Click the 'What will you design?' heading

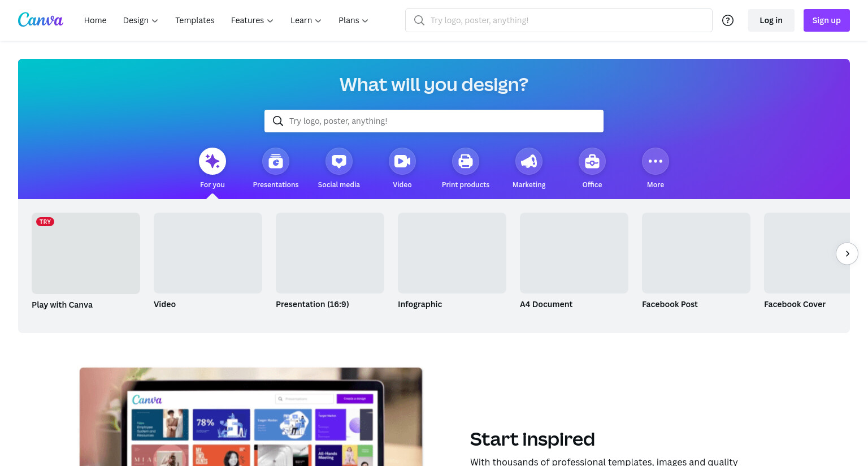(x=434, y=85)
